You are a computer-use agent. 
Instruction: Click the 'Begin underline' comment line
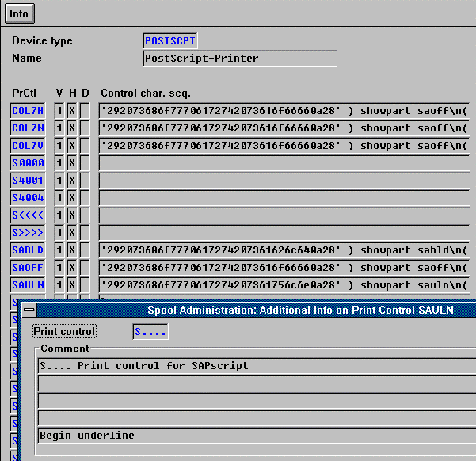[257, 436]
